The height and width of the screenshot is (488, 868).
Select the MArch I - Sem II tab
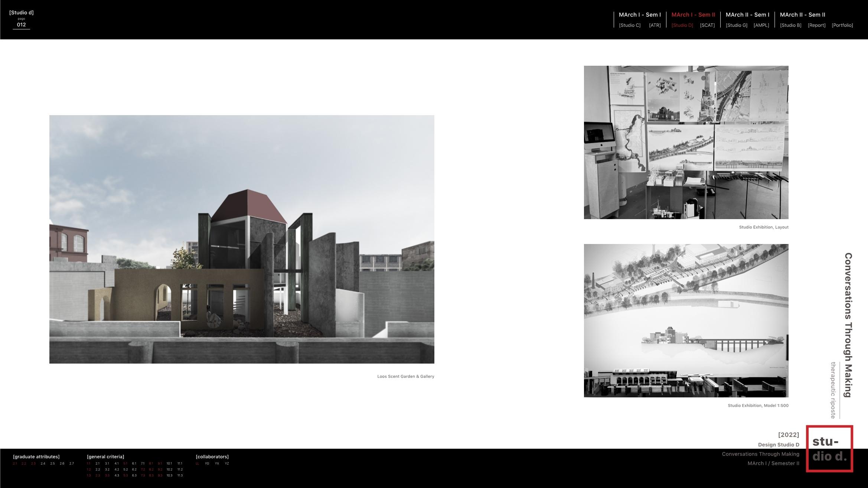(693, 15)
